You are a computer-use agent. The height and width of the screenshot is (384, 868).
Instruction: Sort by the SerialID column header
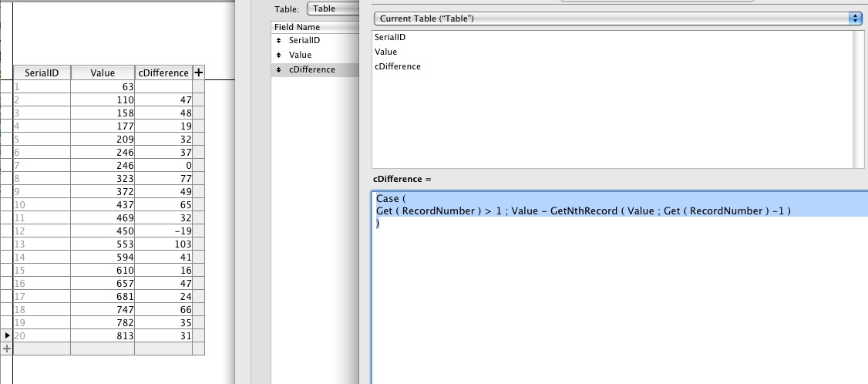click(x=42, y=72)
